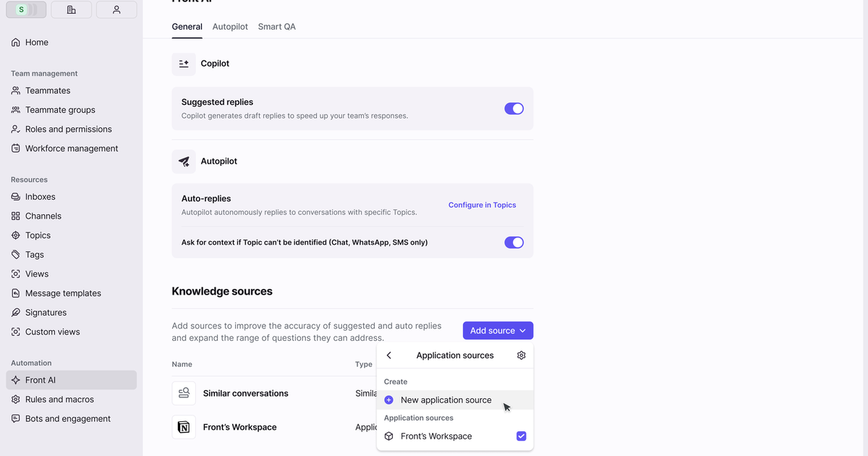The height and width of the screenshot is (456, 868).
Task: Select New application source menu entry
Action: [x=446, y=400]
